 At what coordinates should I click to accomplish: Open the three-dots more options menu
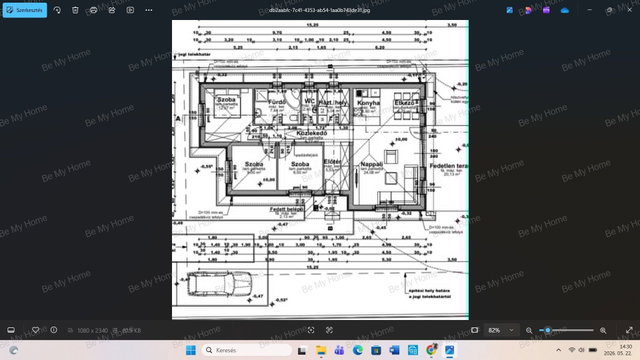click(x=149, y=10)
